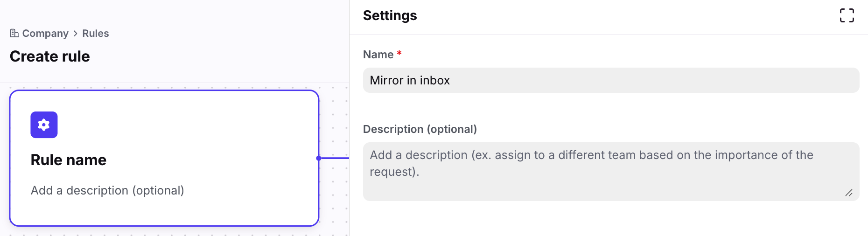The image size is (868, 236).
Task: Click the Create rule page heading
Action: (x=50, y=56)
